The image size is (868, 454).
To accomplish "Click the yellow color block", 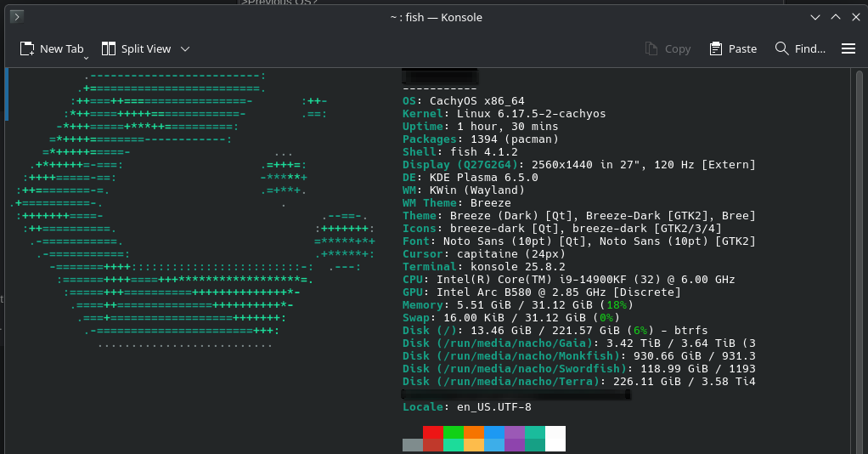I will click(474, 445).
